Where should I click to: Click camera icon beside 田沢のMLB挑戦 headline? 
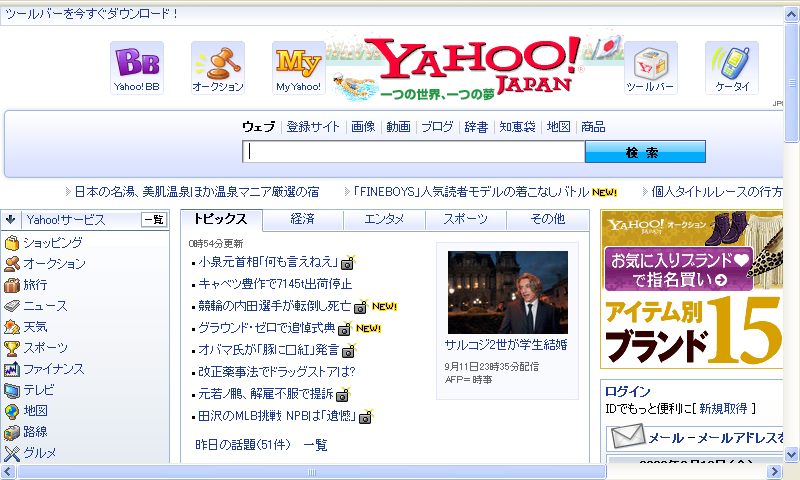[365, 417]
